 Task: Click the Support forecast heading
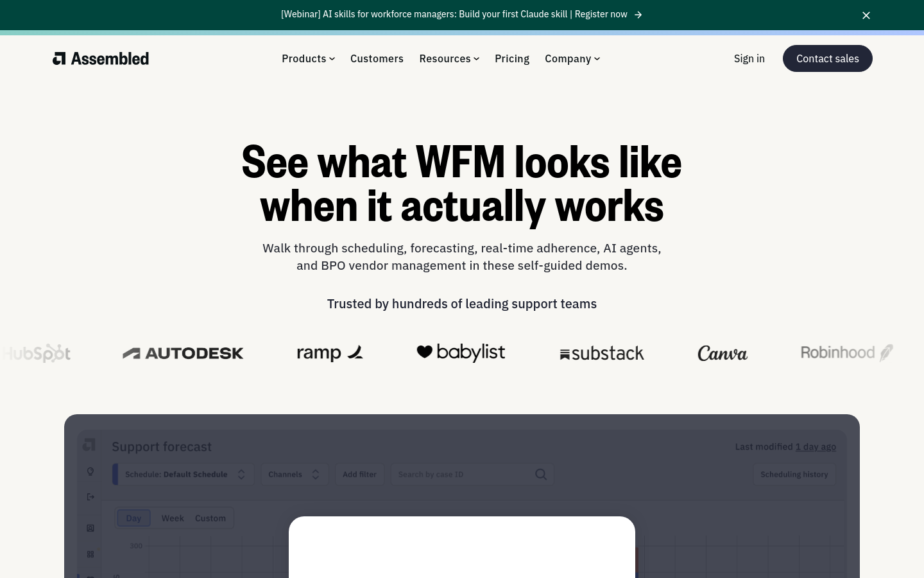coord(162,447)
